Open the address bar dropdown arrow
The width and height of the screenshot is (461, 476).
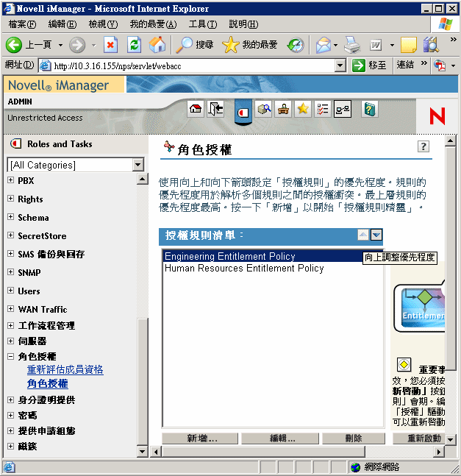pyautogui.click(x=340, y=65)
